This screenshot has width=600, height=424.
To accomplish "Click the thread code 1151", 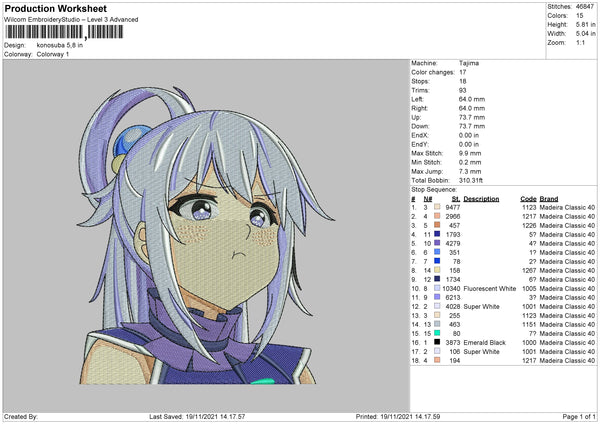I will [529, 324].
